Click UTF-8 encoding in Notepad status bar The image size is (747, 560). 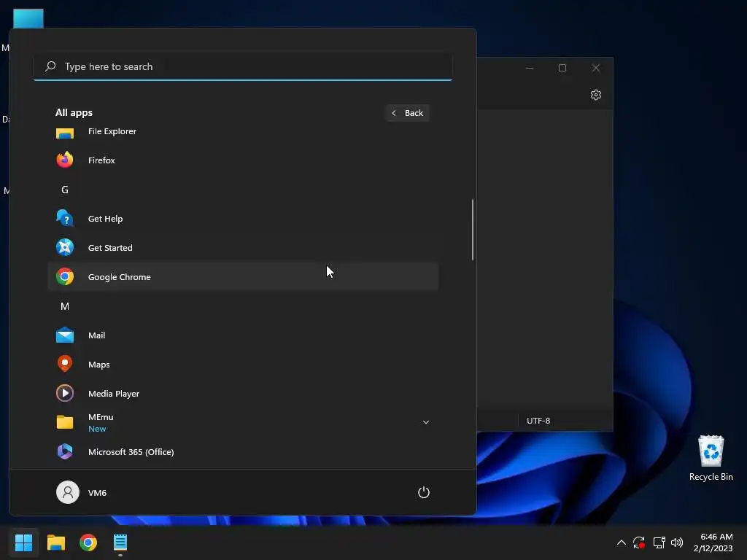538,421
